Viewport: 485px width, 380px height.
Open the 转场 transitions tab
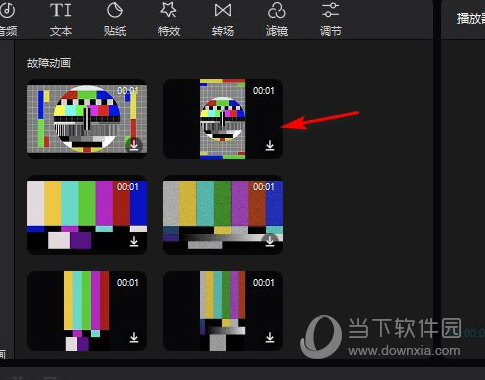pos(223,19)
